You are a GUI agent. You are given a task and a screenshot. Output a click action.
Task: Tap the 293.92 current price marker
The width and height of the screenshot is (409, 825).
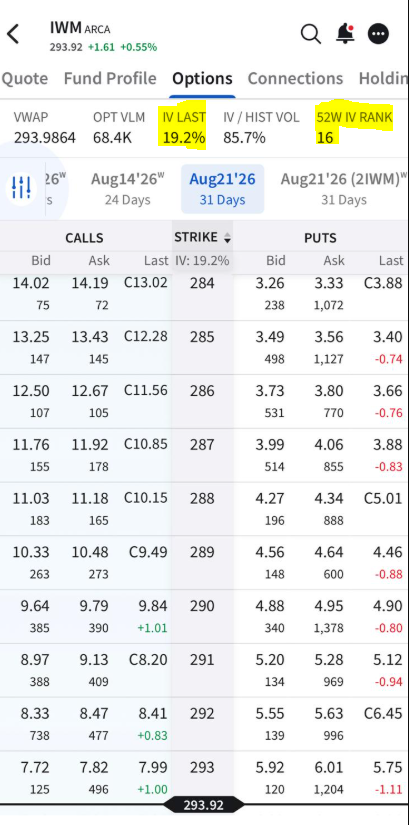(203, 806)
